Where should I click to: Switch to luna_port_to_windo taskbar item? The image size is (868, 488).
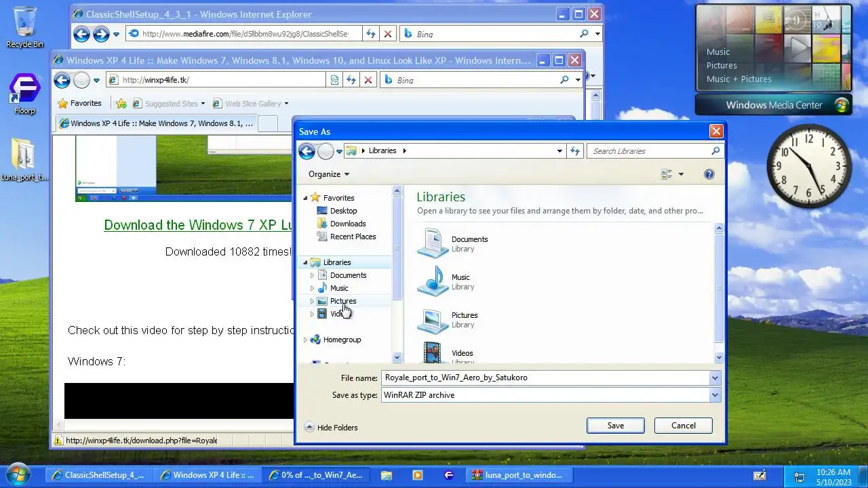519,475
